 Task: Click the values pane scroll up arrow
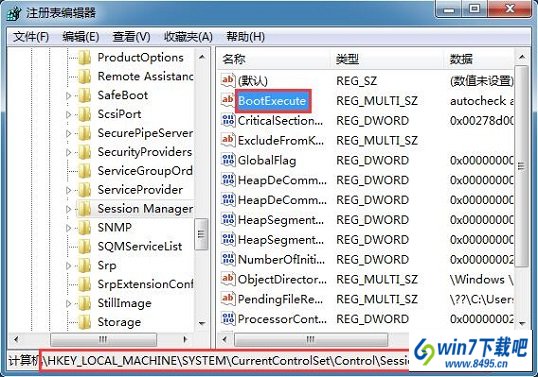(x=522, y=57)
